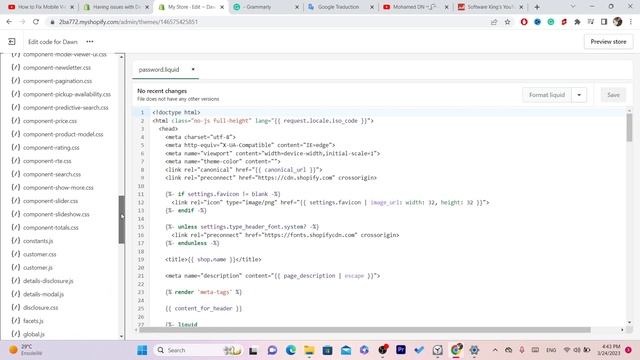Select the password.liquid editor tab
Viewport: 640px width, 360px height.
[x=159, y=69]
